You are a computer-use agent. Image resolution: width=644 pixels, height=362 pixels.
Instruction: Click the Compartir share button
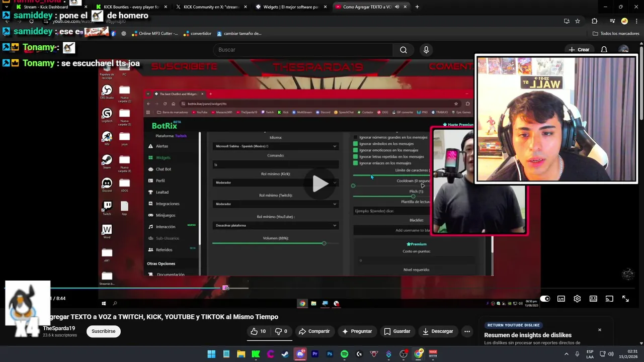314,331
